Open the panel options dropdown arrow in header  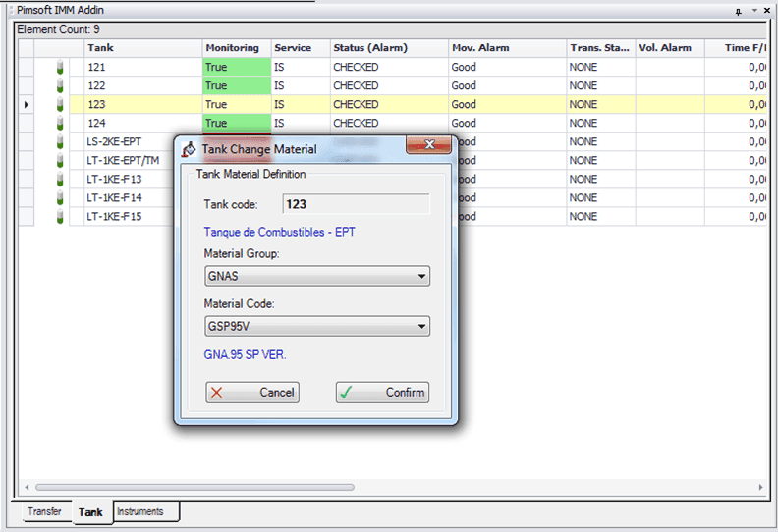click(x=754, y=10)
